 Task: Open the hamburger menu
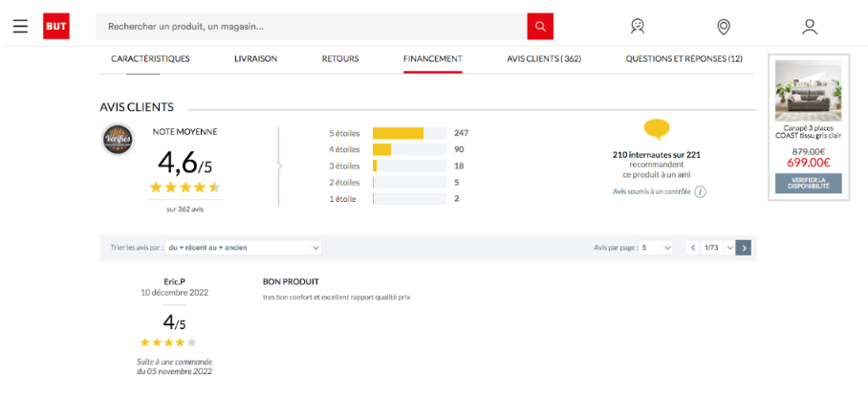pyautogui.click(x=20, y=26)
